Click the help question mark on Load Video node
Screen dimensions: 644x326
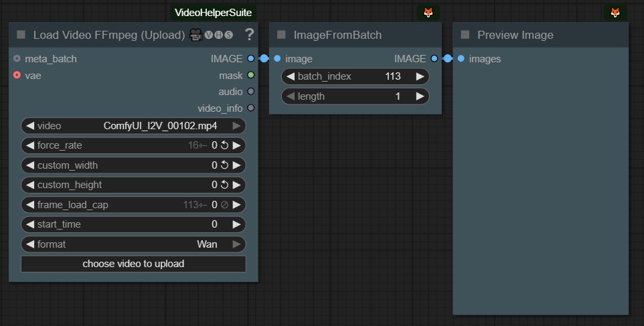point(249,34)
